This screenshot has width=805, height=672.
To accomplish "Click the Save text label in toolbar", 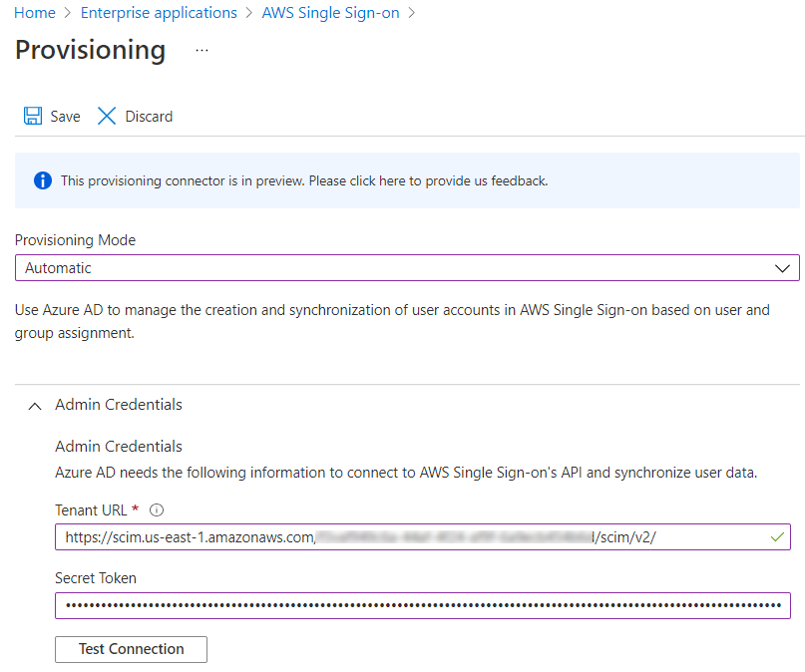I will (x=65, y=117).
